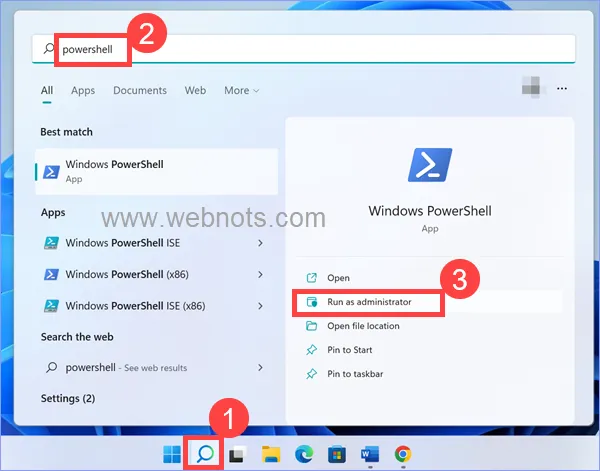600x471 pixels.
Task: Expand Windows PowerShell (x86) chevron
Action: tap(261, 274)
